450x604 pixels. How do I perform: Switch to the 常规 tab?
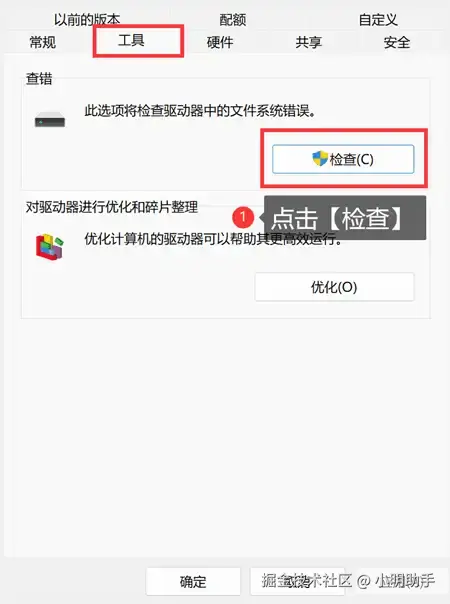click(43, 42)
